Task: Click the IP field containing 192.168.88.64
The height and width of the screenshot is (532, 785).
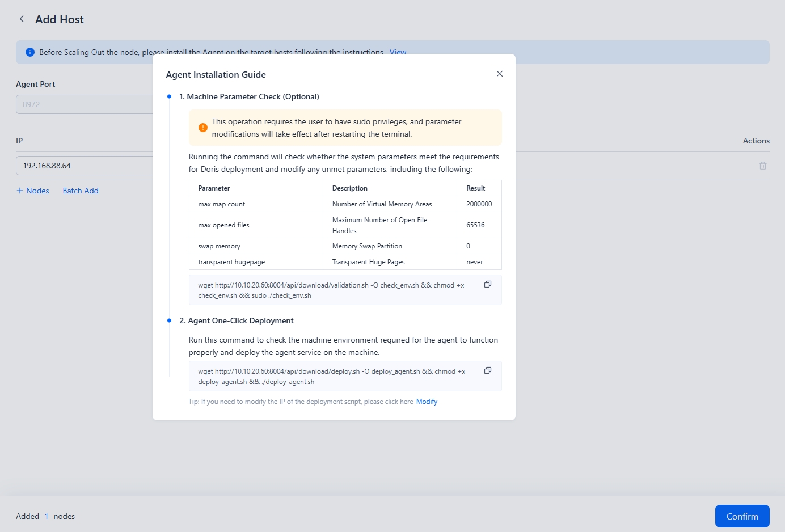Action: [x=85, y=165]
